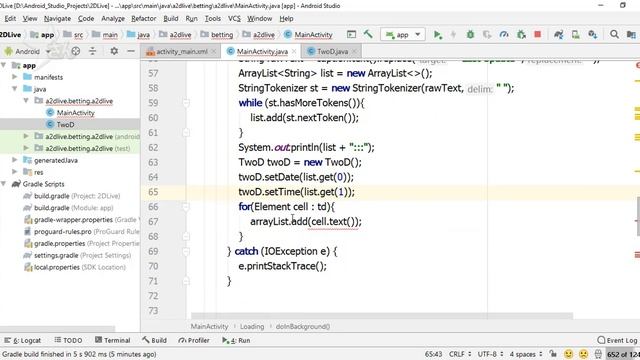Open the Refactor menu
Image resolution: width=640 pixels, height=360 pixels.
144,19
